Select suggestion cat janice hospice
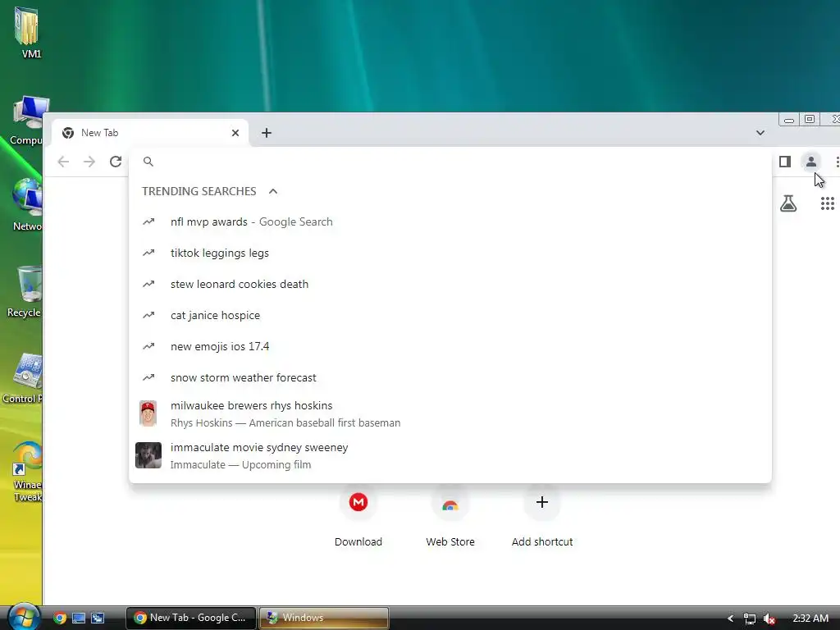The width and height of the screenshot is (840, 630). [450, 315]
